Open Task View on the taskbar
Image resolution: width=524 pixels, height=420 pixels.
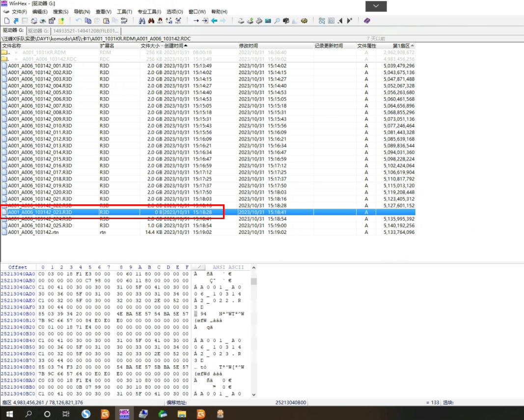pos(66,414)
